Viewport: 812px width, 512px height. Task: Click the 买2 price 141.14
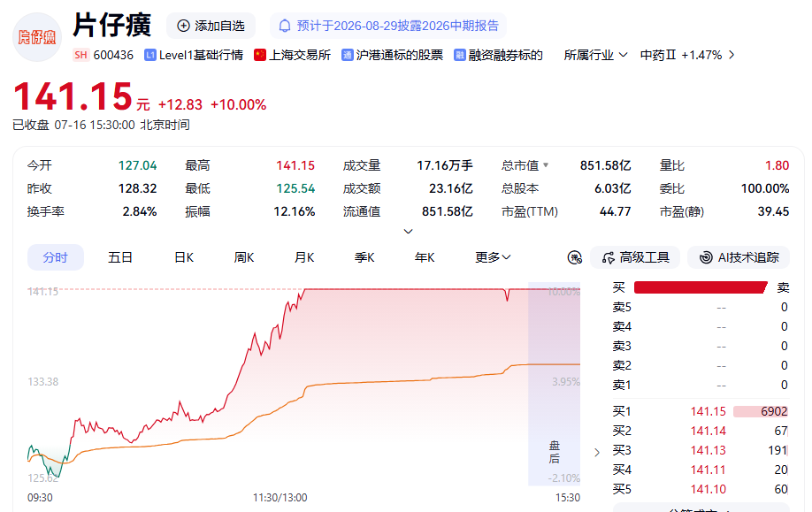pos(708,431)
